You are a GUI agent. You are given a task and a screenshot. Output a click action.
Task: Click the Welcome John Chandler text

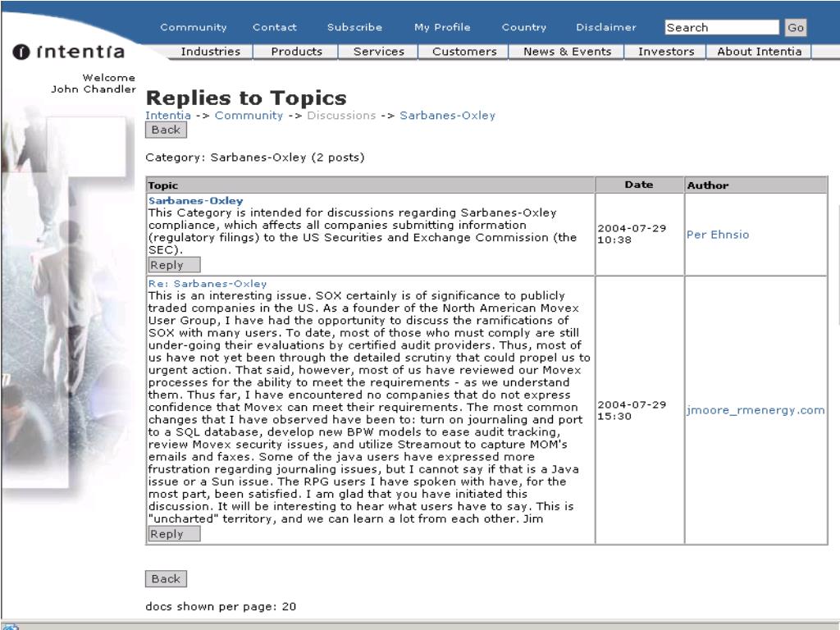94,84
